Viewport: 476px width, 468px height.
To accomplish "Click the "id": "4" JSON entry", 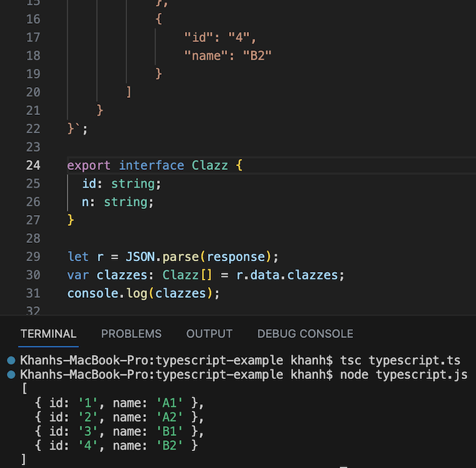I will click(x=220, y=37).
